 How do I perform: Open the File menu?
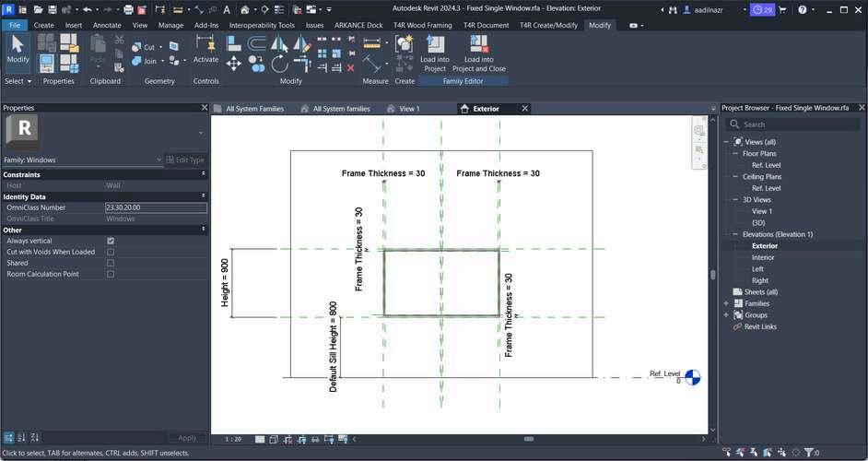coord(15,25)
